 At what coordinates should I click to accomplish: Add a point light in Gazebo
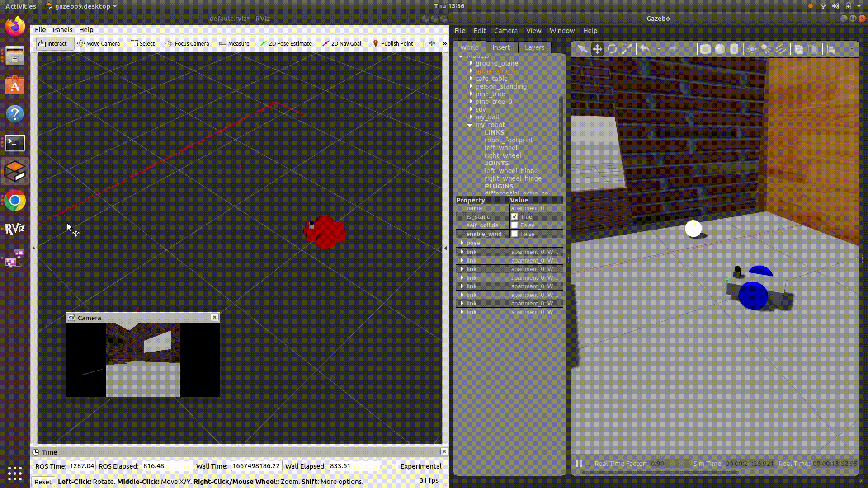click(x=752, y=49)
